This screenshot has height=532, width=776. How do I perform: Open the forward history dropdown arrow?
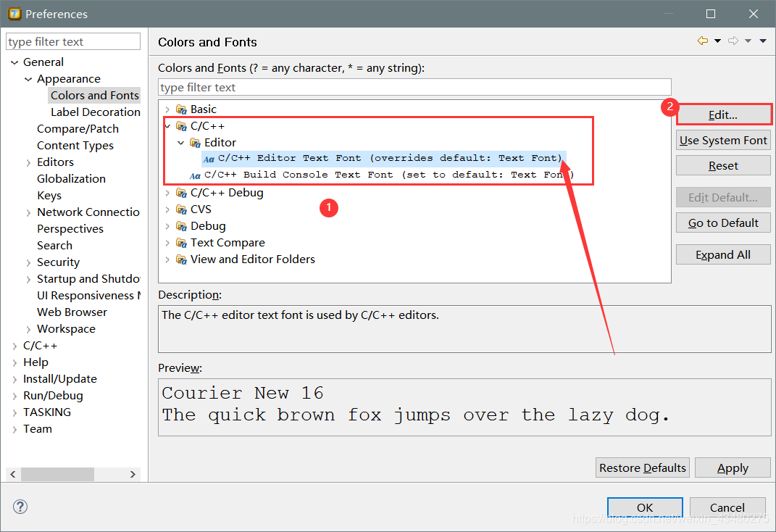tap(748, 41)
